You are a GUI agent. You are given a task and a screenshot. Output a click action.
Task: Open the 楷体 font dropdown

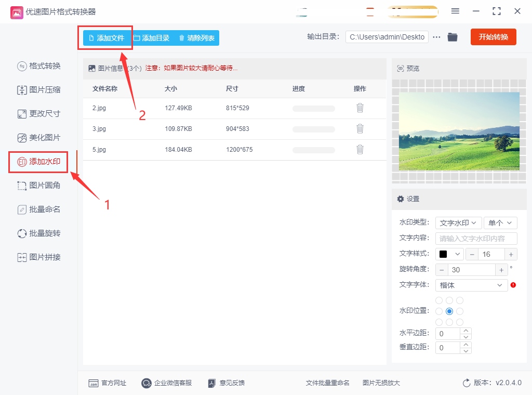click(471, 285)
